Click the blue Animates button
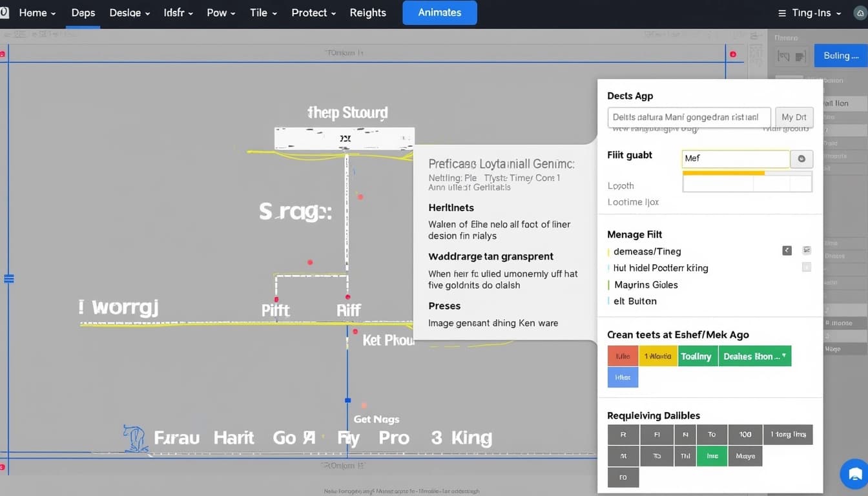 coord(439,13)
